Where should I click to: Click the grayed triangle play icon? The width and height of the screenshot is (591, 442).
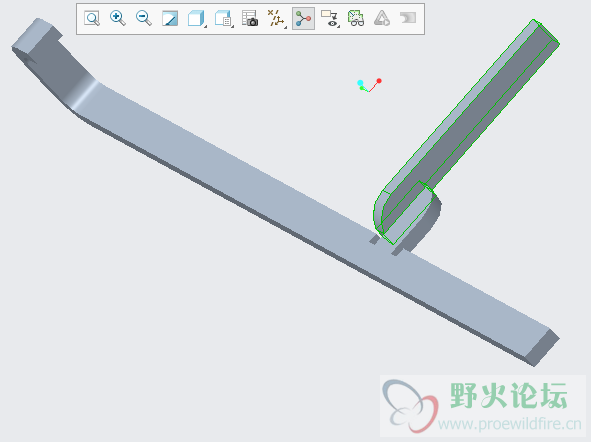tap(382, 18)
